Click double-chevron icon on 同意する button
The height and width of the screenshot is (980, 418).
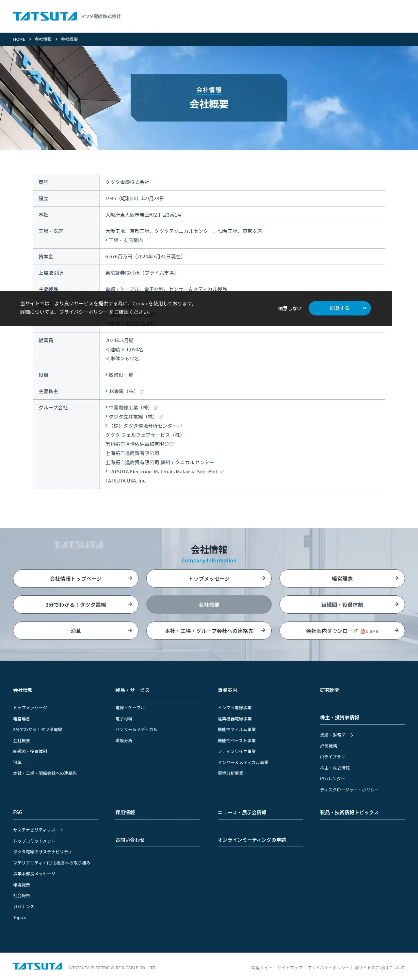click(364, 308)
